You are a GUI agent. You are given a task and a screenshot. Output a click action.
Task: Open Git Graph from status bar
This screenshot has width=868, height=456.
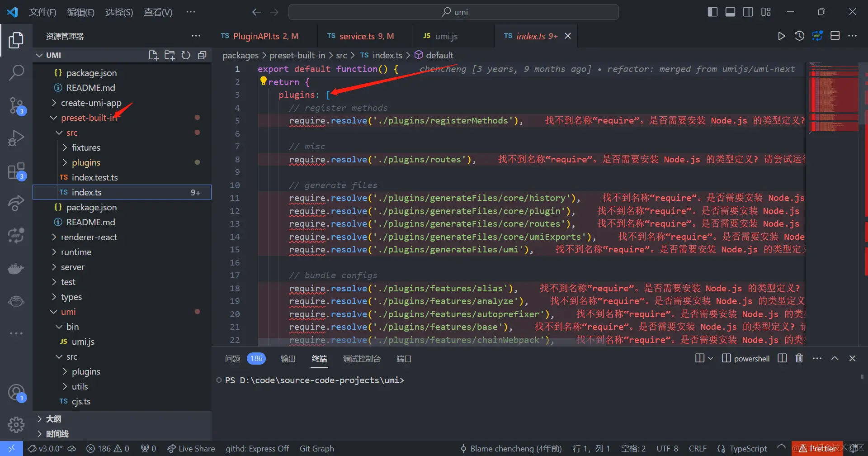coord(317,449)
